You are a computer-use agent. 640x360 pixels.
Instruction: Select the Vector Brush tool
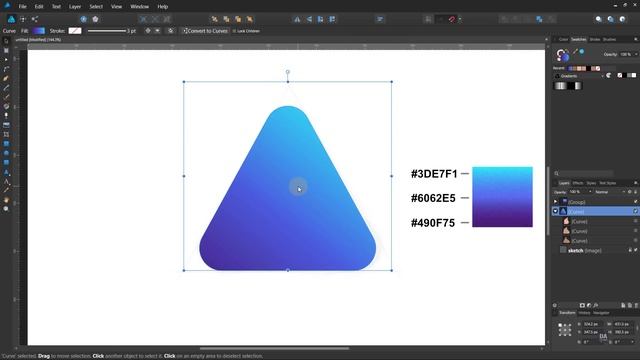[x=6, y=97]
